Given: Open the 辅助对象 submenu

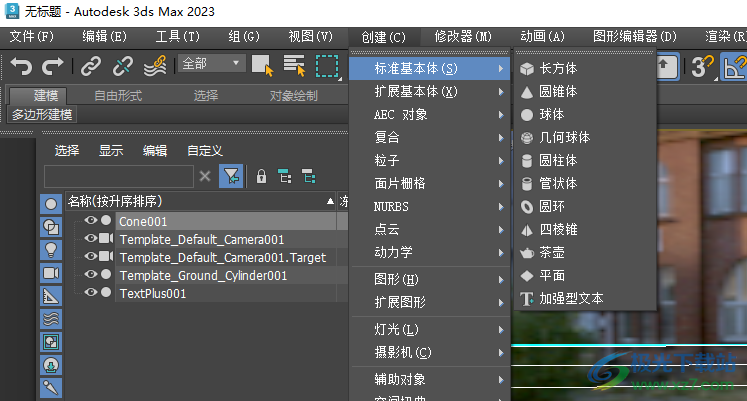Looking at the screenshot, I should pyautogui.click(x=430, y=380).
